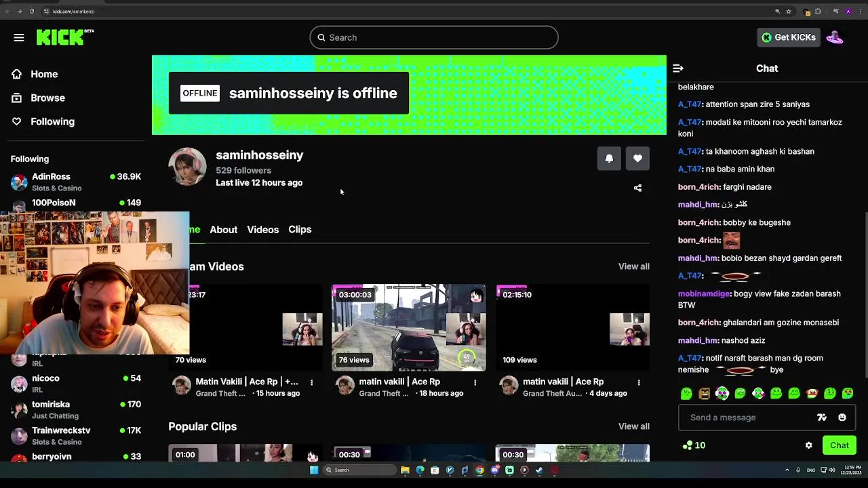Screen dimensions: 868x488
Task: Open the 03:00:03 video thumbnail
Action: [x=409, y=327]
